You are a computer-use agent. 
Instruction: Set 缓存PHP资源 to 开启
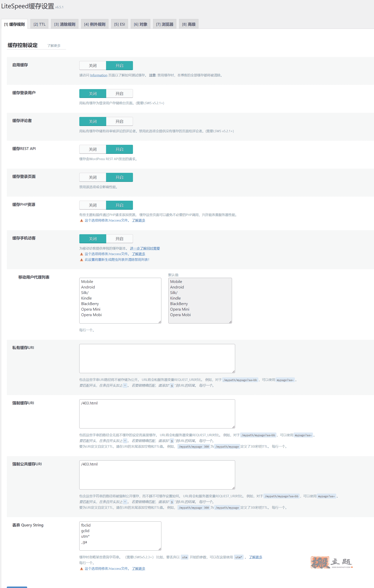click(x=119, y=205)
